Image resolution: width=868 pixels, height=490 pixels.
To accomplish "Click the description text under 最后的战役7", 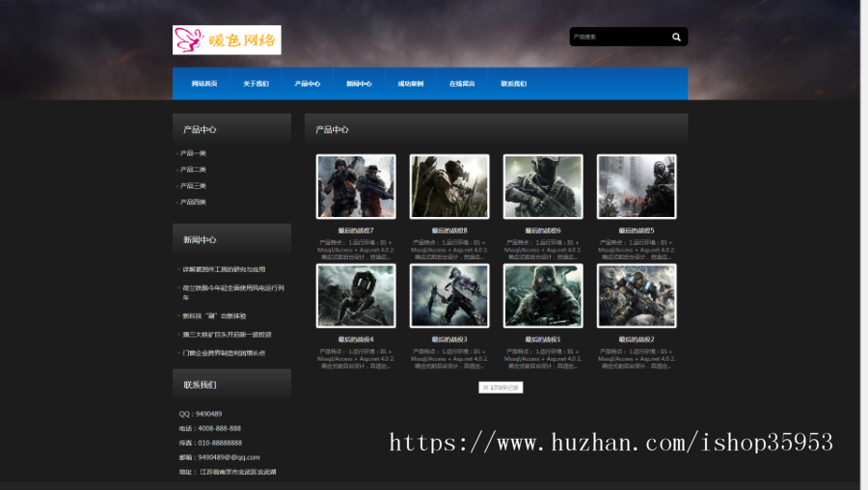I will click(x=356, y=250).
